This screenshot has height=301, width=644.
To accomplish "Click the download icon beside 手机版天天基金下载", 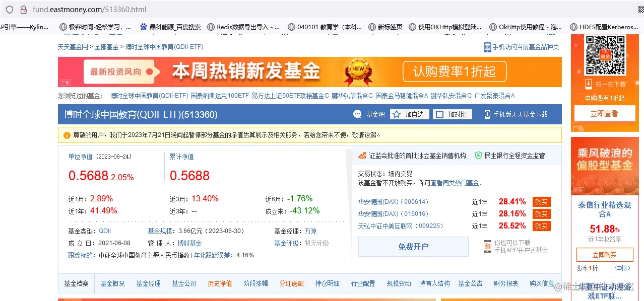I will [x=487, y=114].
